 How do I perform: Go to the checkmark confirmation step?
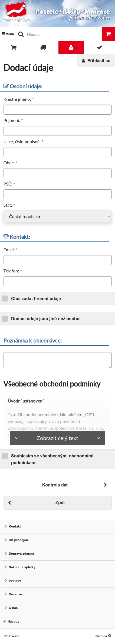(100, 48)
